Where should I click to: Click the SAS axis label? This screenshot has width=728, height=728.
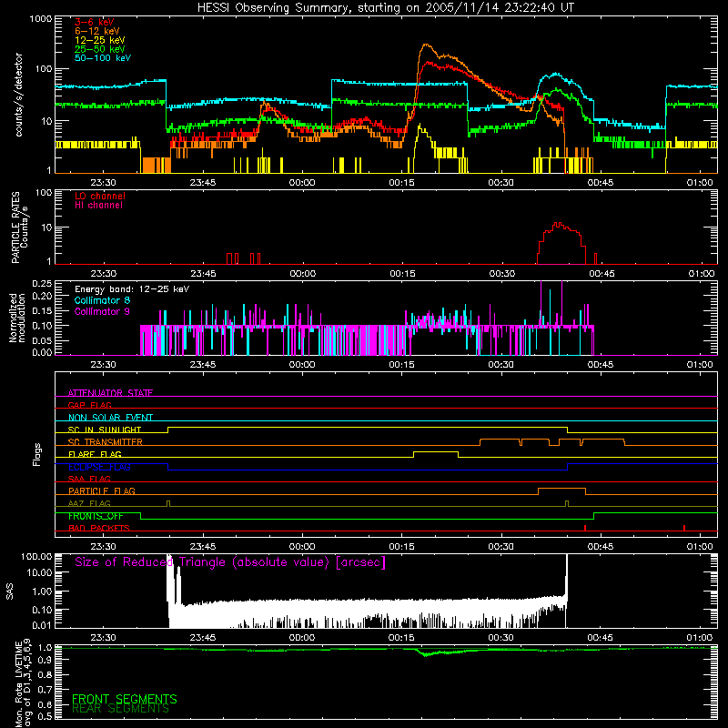pyautogui.click(x=10, y=591)
